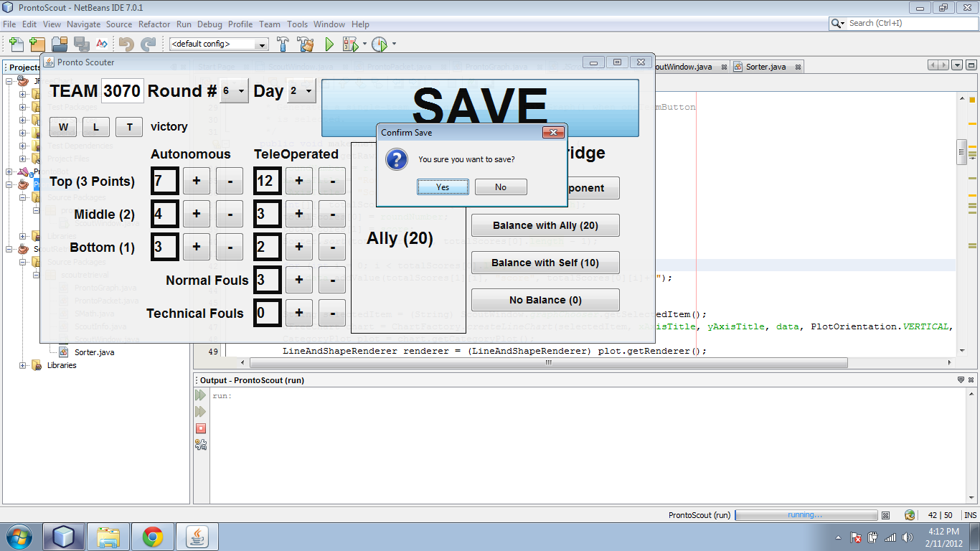This screenshot has width=980, height=551.
Task: Click the network signal tray icon
Action: (x=890, y=537)
